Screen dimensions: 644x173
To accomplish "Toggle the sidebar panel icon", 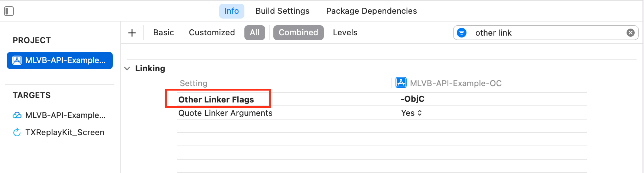I will click(x=9, y=11).
